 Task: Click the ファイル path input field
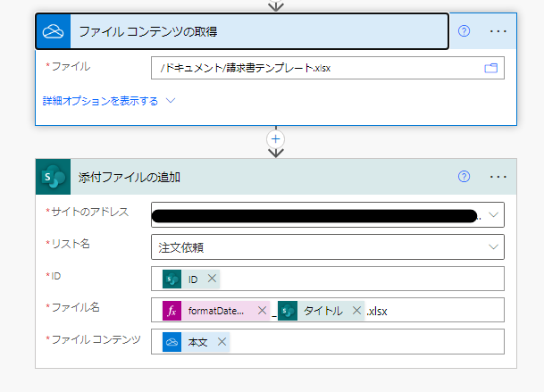(x=328, y=68)
